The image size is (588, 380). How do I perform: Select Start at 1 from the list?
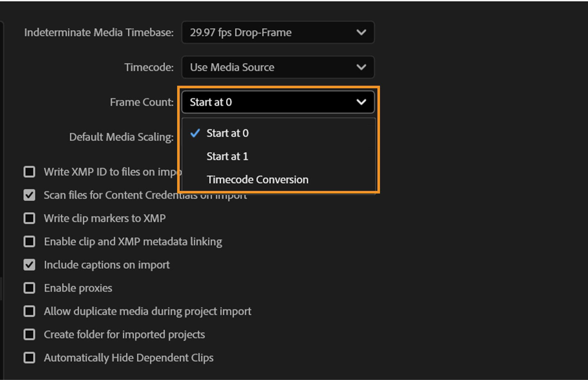coord(227,156)
